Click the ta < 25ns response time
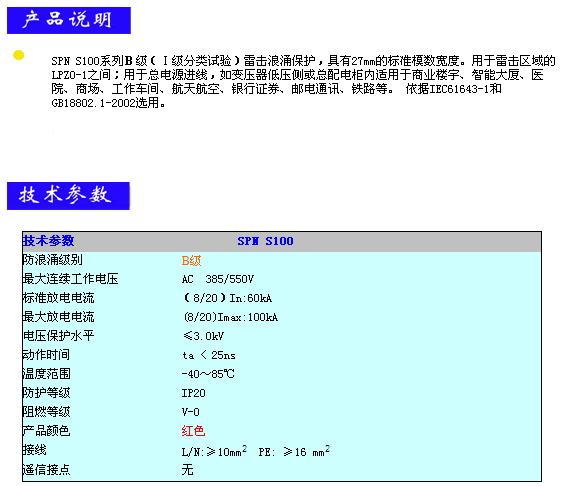 tap(209, 355)
